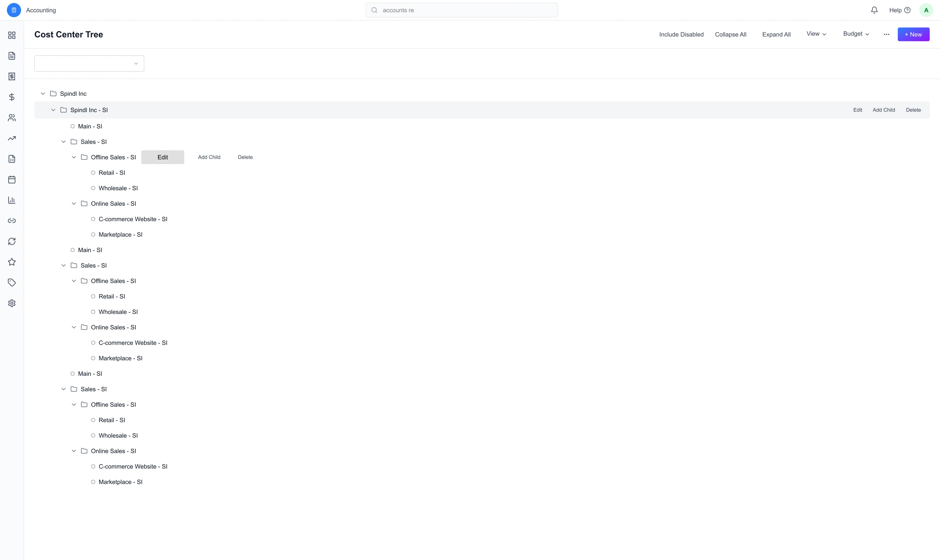Open the bar chart analytics icon
The height and width of the screenshot is (560, 940).
pos(12,200)
